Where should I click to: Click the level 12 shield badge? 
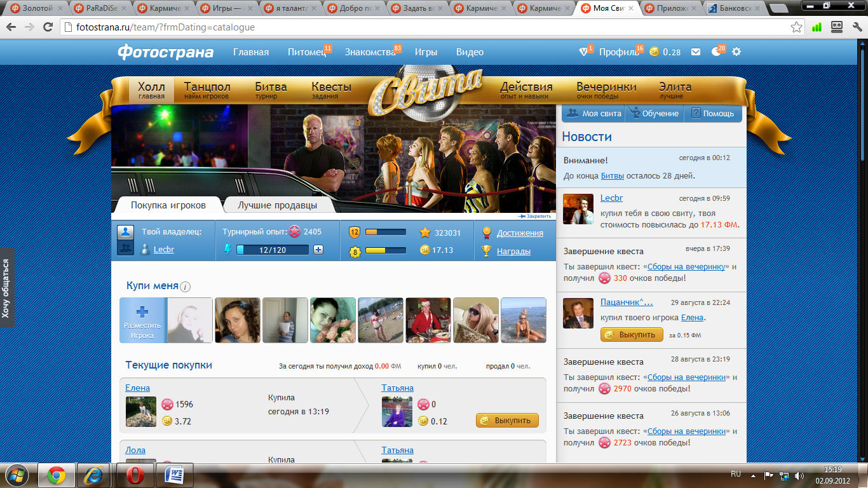click(355, 233)
